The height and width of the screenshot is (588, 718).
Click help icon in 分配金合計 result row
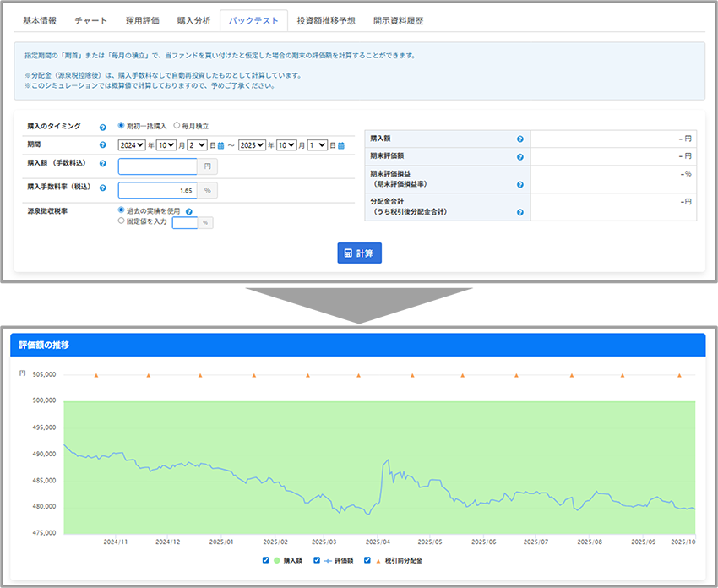(x=520, y=211)
